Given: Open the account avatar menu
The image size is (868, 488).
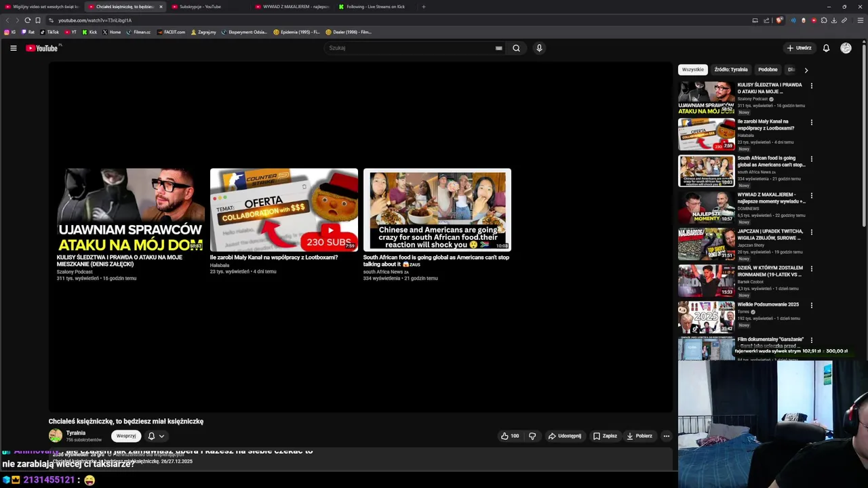Looking at the screenshot, I should point(846,48).
